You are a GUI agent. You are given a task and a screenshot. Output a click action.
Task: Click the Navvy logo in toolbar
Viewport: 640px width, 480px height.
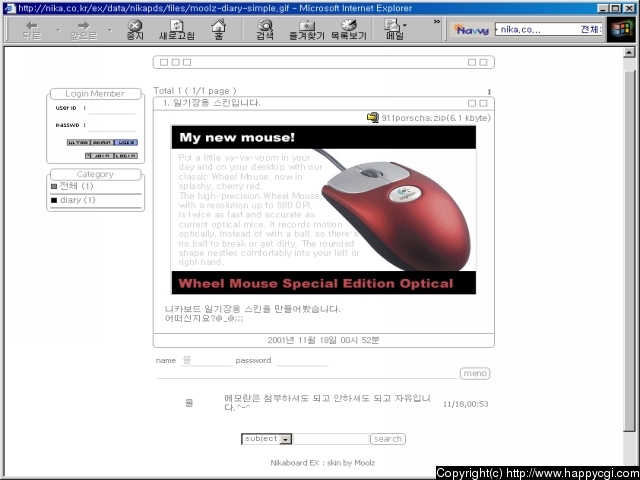(x=471, y=30)
